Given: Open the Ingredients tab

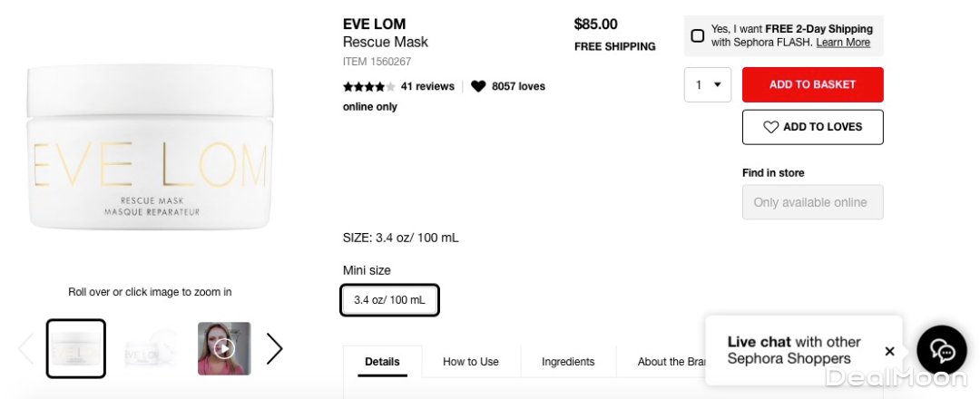Looking at the screenshot, I should [568, 362].
